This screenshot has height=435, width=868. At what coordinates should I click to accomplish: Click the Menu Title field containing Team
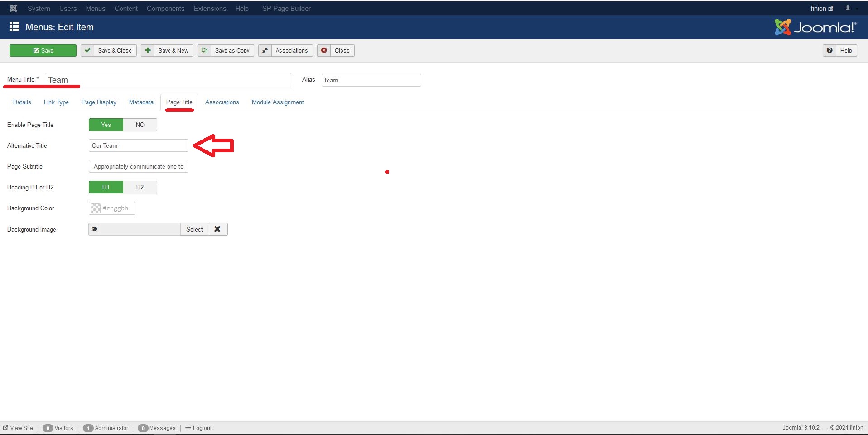click(x=168, y=80)
